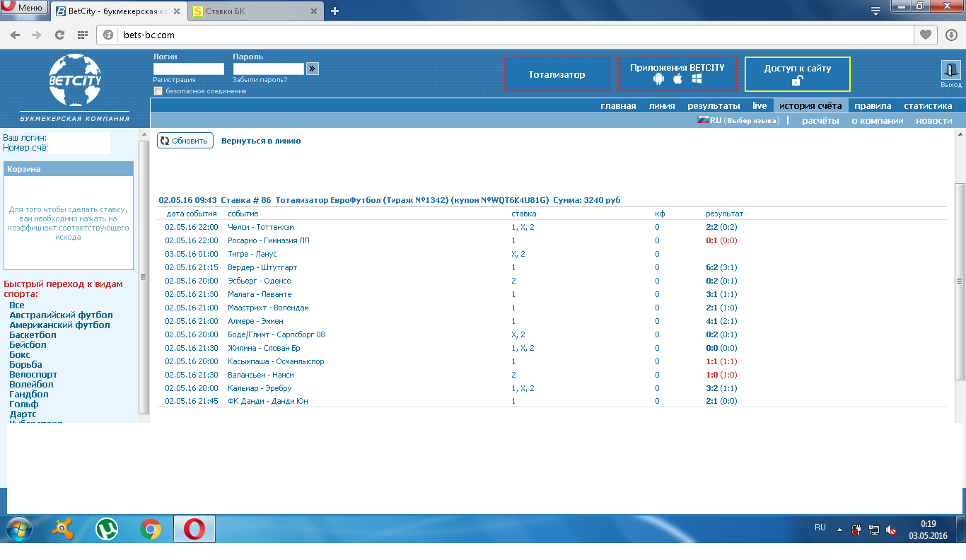
Task: Select Дартс in the sports list
Action: tap(23, 414)
